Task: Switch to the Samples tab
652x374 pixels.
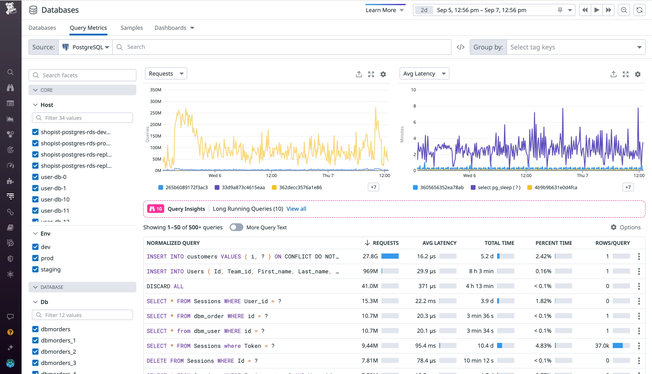Action: point(131,28)
